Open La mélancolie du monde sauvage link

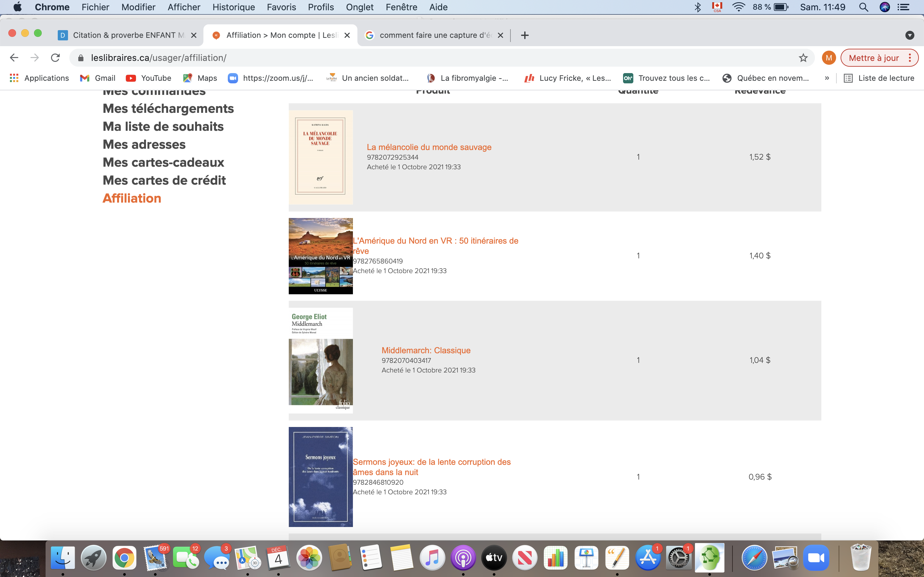click(x=429, y=147)
